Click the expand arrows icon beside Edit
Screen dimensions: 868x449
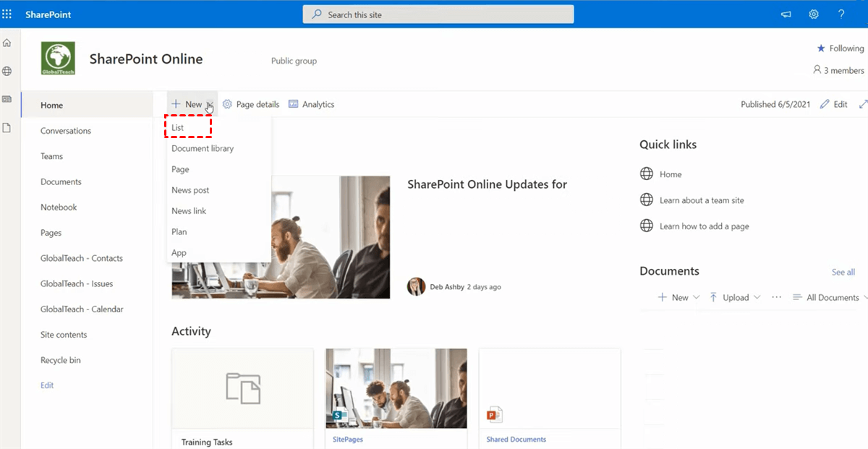tap(862, 104)
